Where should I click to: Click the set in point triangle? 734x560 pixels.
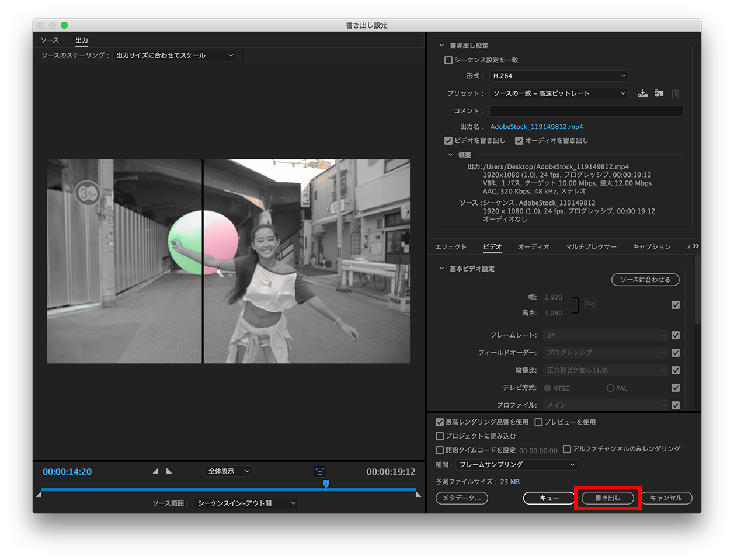point(155,471)
